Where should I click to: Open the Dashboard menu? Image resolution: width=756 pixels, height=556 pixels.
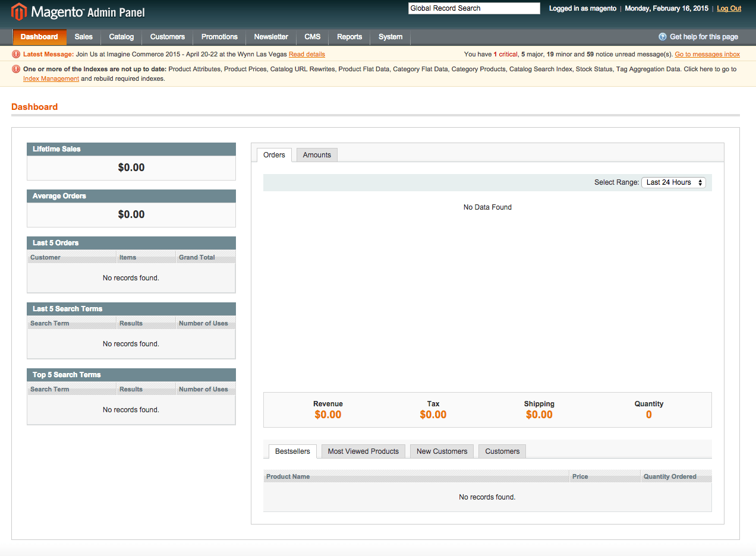click(x=39, y=37)
